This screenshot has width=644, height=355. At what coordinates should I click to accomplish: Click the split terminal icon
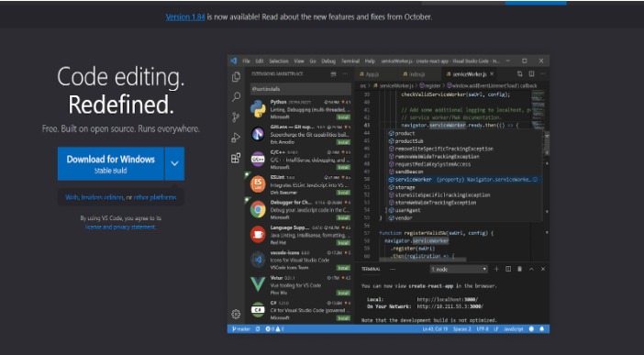click(x=508, y=269)
